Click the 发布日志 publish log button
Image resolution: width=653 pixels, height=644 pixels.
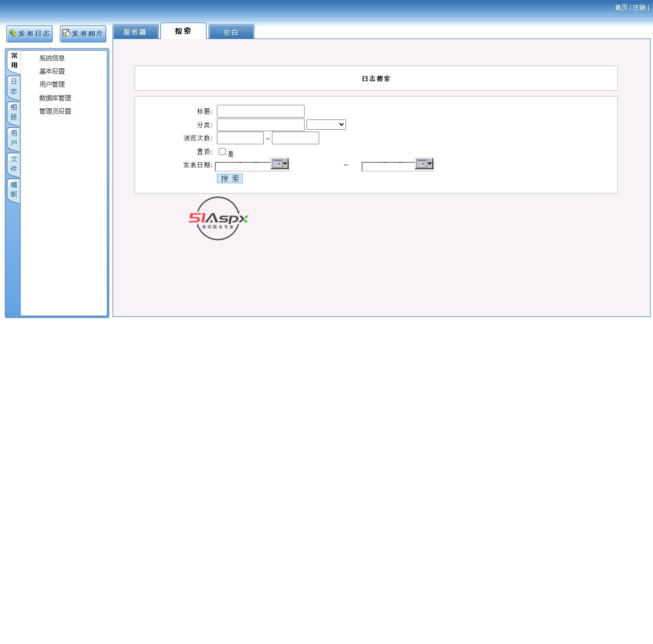point(29,34)
